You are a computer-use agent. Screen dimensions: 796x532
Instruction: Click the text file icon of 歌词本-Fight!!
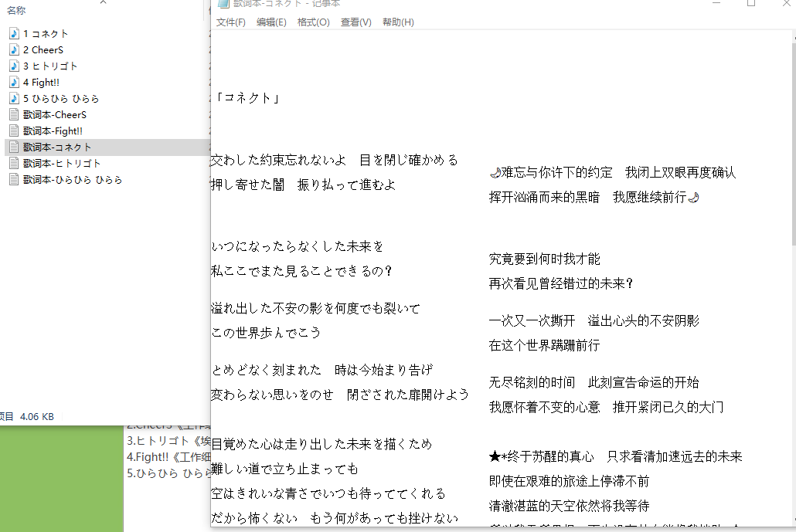tap(14, 130)
